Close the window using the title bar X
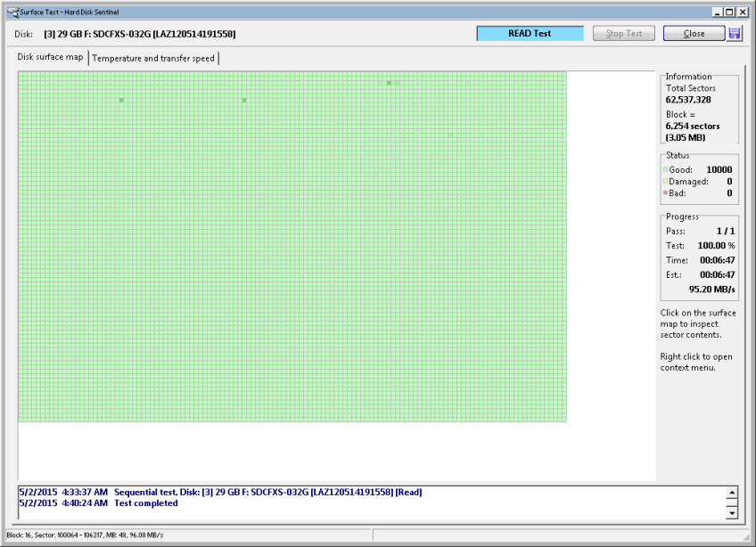This screenshot has width=756, height=547. coord(742,12)
